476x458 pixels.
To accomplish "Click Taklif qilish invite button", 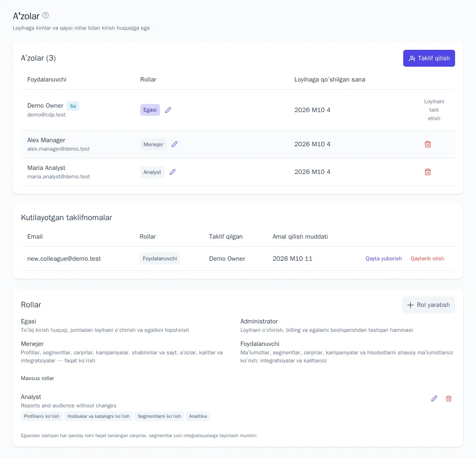I will point(429,58).
